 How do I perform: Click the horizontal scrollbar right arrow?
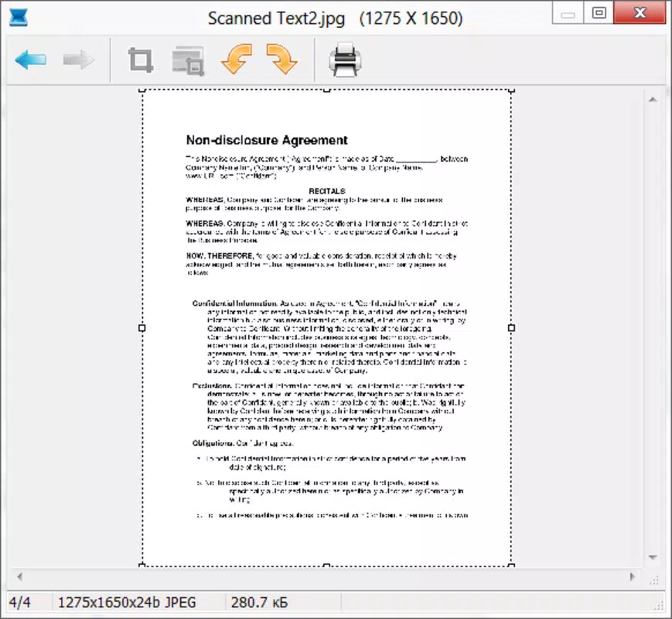(633, 576)
